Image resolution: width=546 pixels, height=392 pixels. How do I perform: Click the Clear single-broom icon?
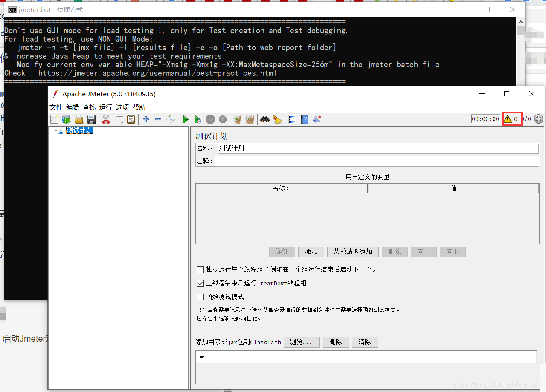click(238, 119)
